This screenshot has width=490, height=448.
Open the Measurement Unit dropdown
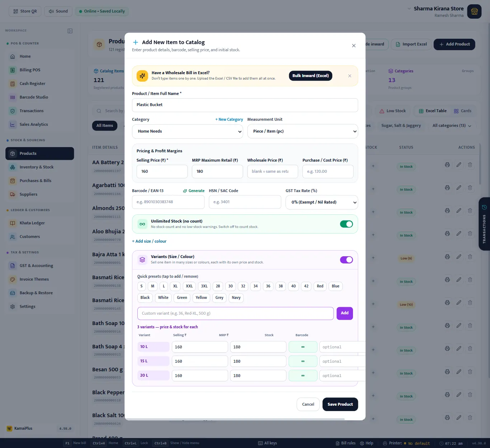(x=303, y=131)
